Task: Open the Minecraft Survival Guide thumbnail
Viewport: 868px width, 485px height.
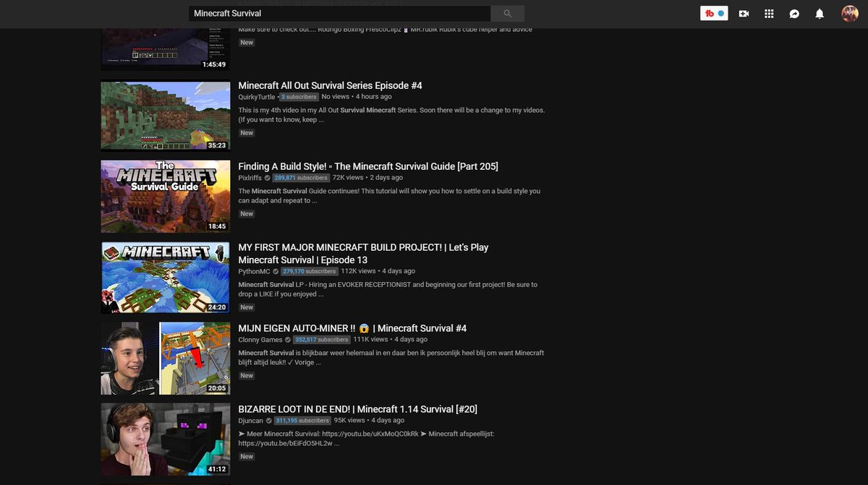Action: [x=166, y=196]
